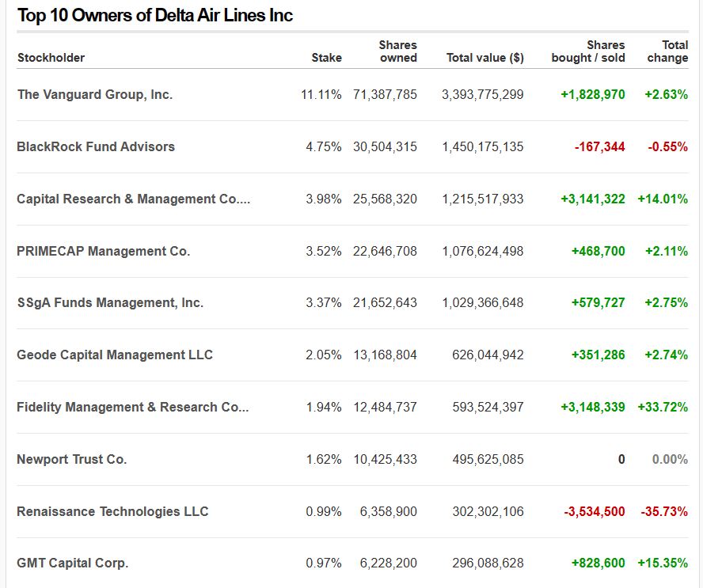This screenshot has height=588, width=703.
Task: Select shares bought value +351,286
Action: click(x=598, y=355)
